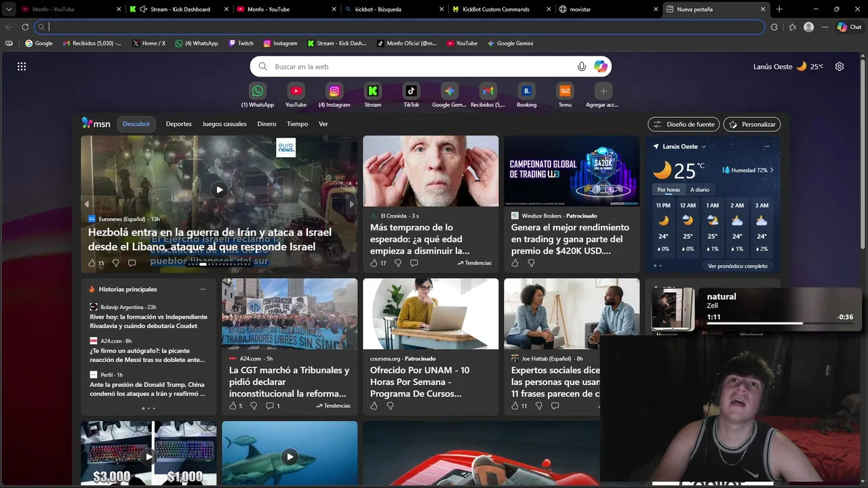Open a new browser tab

point(779,9)
